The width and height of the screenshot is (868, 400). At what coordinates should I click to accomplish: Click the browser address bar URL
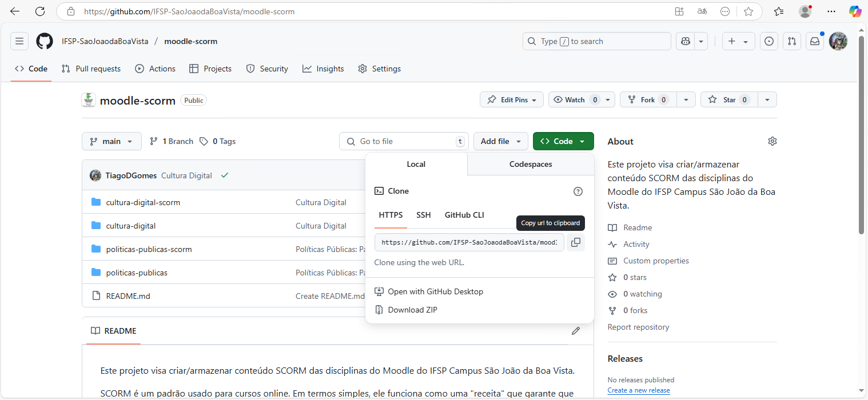[x=189, y=11]
